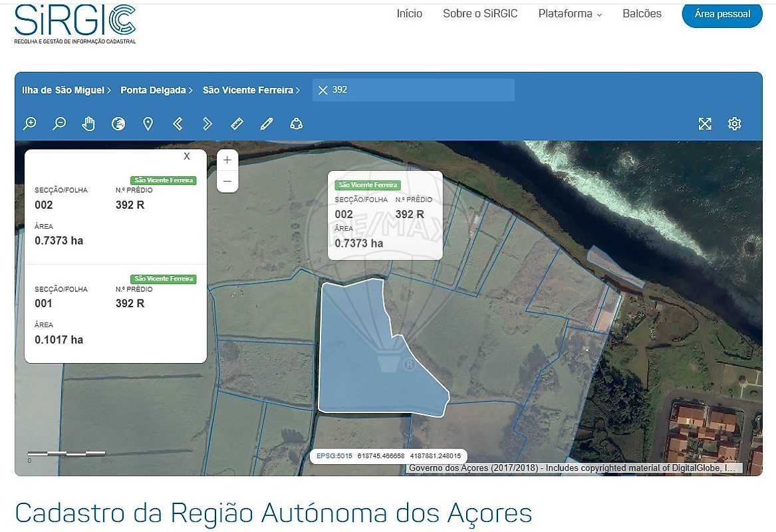Select the zoom out magnifier tool
Viewport: 776px width, 532px height.
tap(59, 124)
